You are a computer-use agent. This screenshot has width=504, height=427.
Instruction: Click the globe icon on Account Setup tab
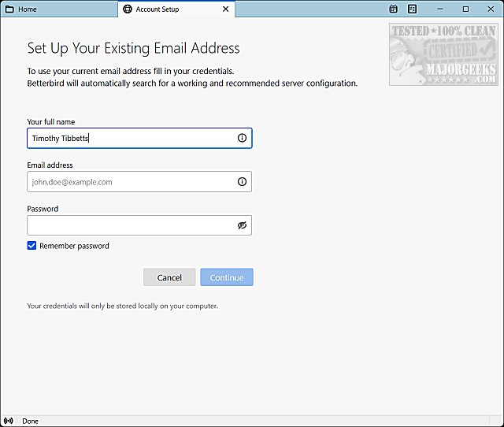click(x=128, y=9)
